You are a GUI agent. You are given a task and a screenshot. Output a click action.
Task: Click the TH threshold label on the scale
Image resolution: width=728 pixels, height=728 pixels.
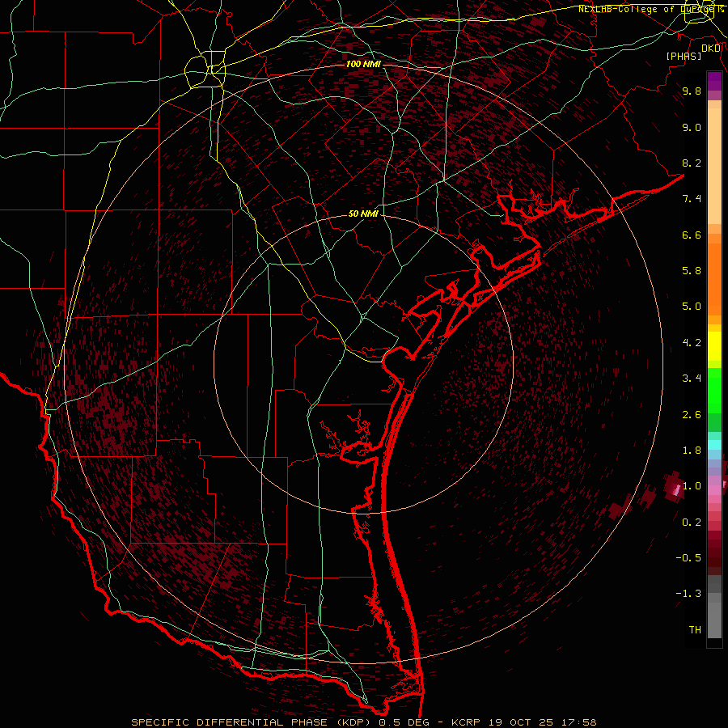pyautogui.click(x=695, y=630)
